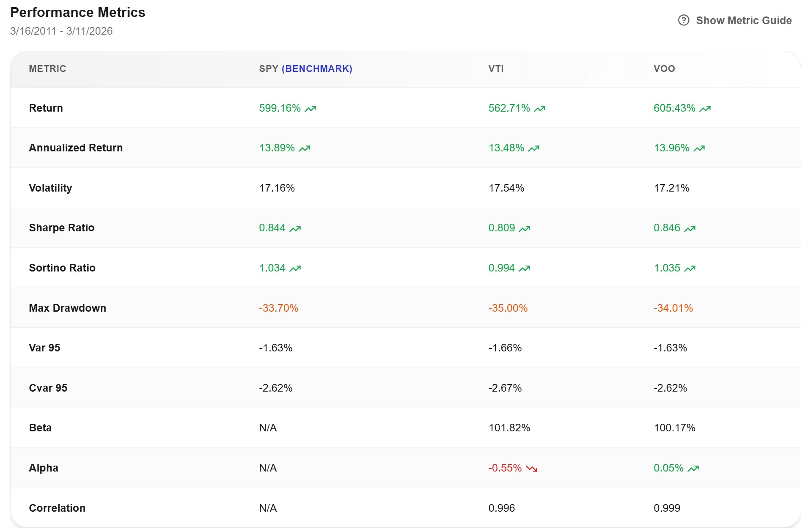Image resolution: width=808 pixels, height=532 pixels.
Task: Click the BENCHMARK label next to SPY
Action: click(x=318, y=69)
